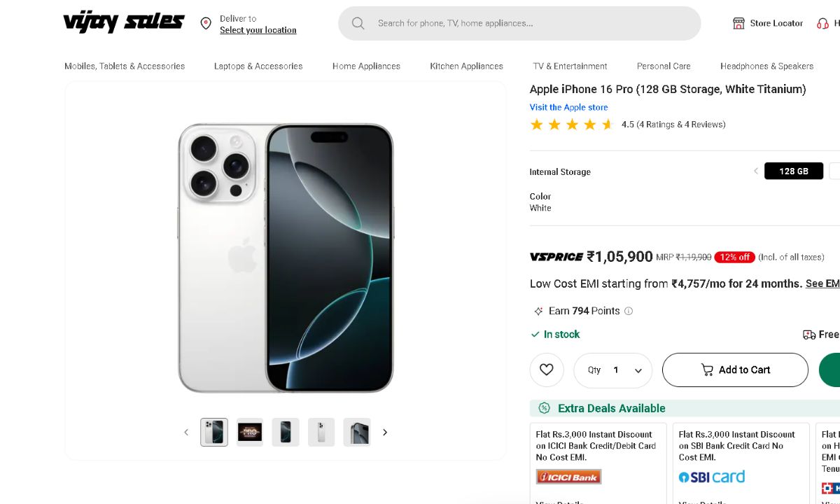The image size is (840, 504).
Task: Open Mobiles, Tablets & Accessories menu
Action: pyautogui.click(x=125, y=66)
